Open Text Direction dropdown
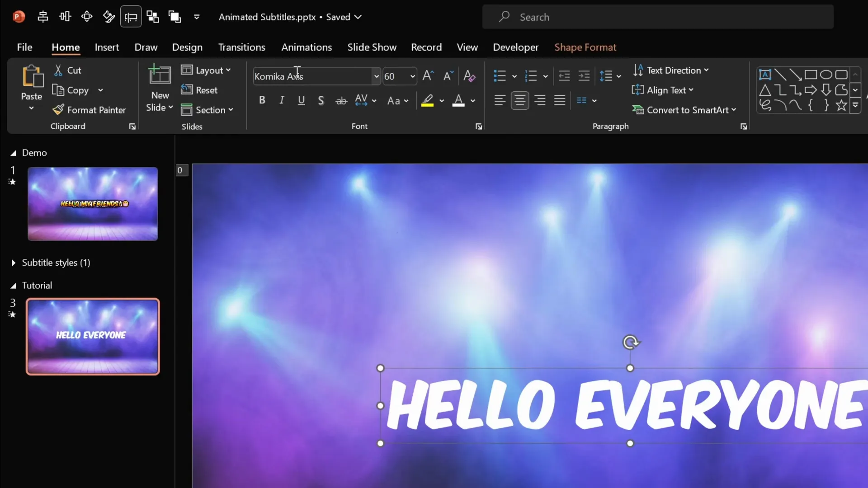The width and height of the screenshot is (868, 488). (671, 70)
